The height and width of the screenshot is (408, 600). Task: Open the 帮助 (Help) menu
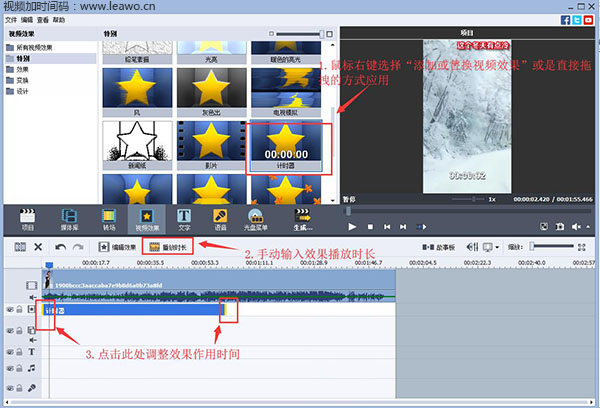point(59,20)
